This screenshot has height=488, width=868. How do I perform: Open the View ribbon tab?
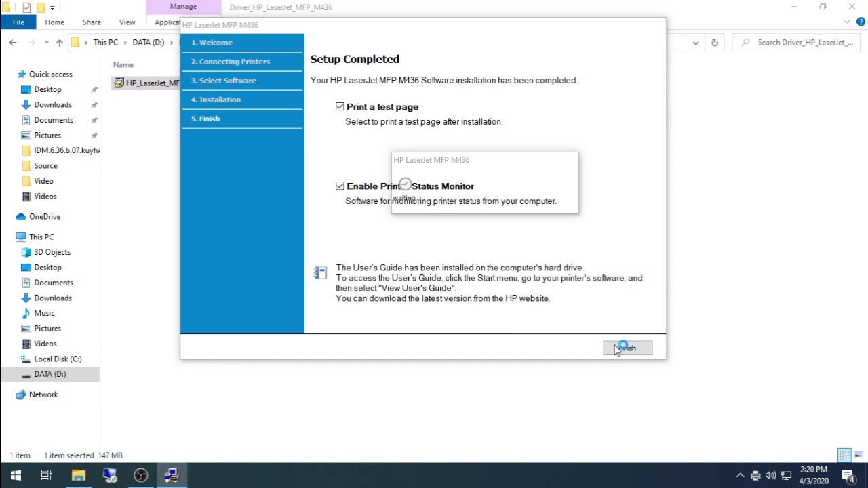click(127, 22)
